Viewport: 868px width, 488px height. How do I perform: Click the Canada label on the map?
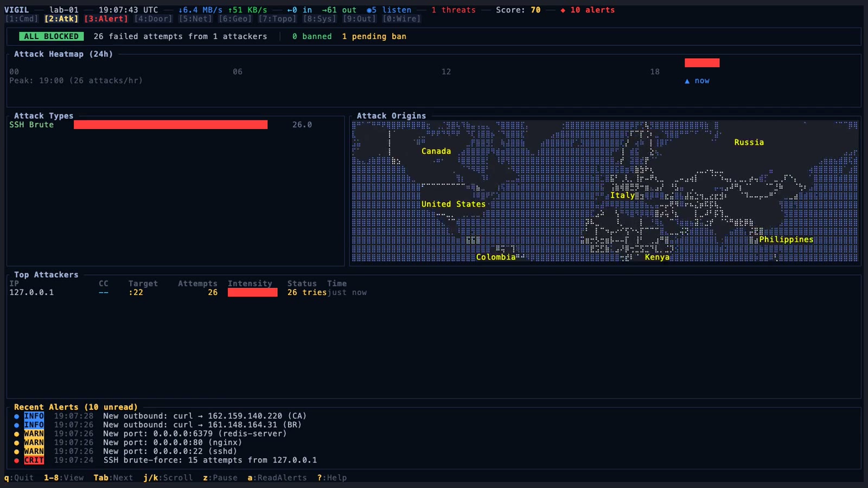[436, 151]
